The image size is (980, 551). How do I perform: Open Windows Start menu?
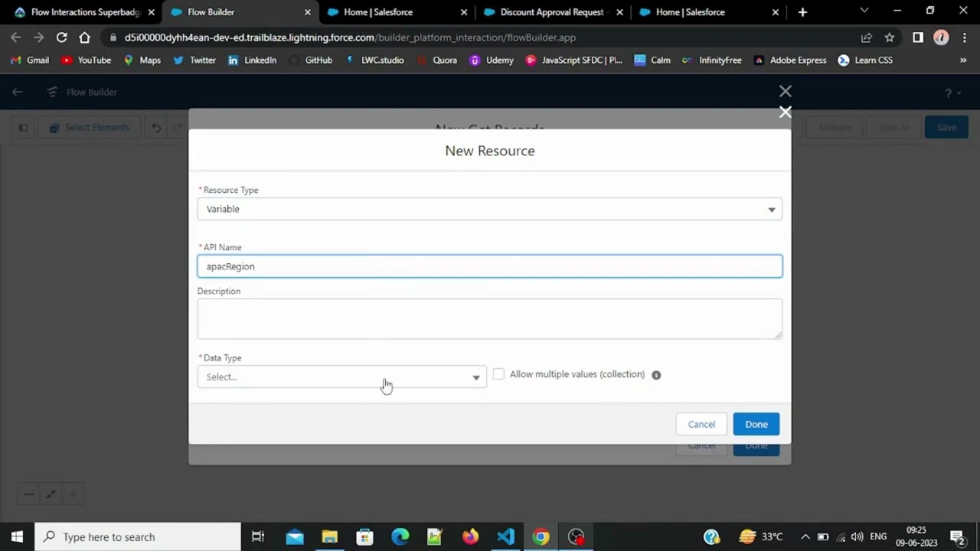(17, 536)
